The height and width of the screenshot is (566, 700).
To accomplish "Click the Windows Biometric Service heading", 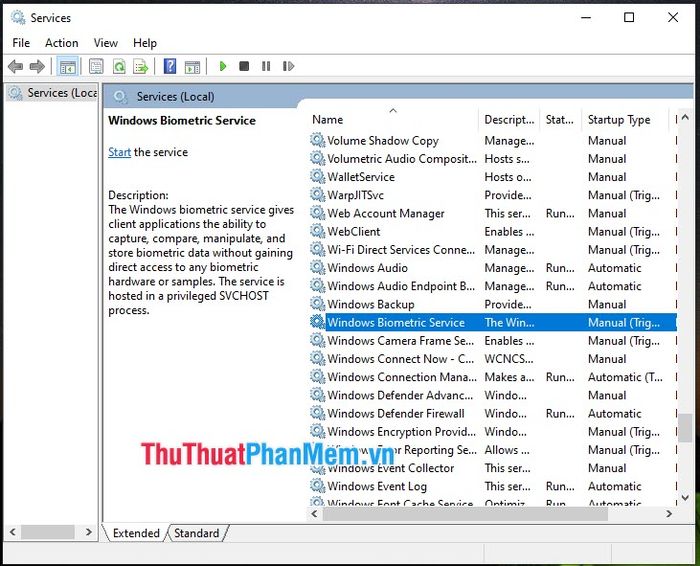I will coord(182,121).
